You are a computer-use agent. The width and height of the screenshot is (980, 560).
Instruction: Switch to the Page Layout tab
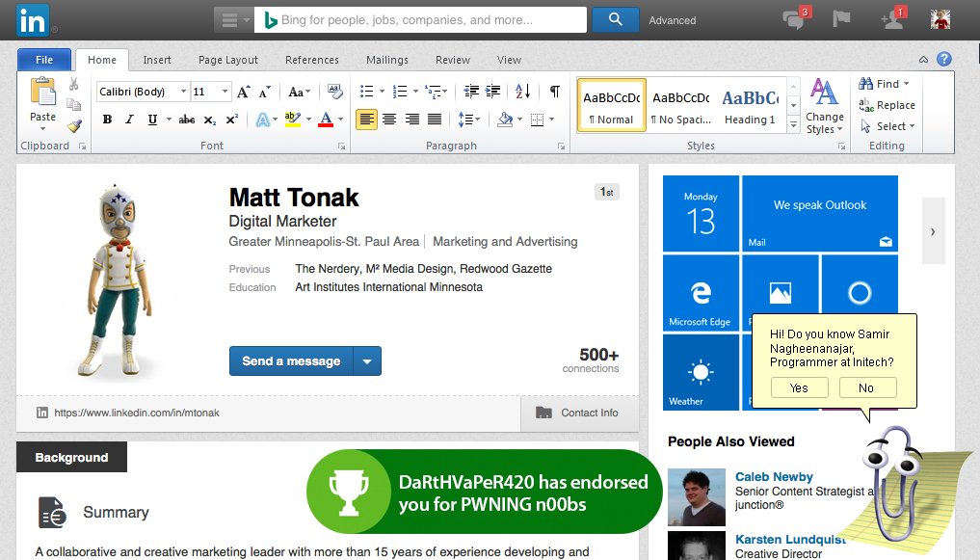228,60
